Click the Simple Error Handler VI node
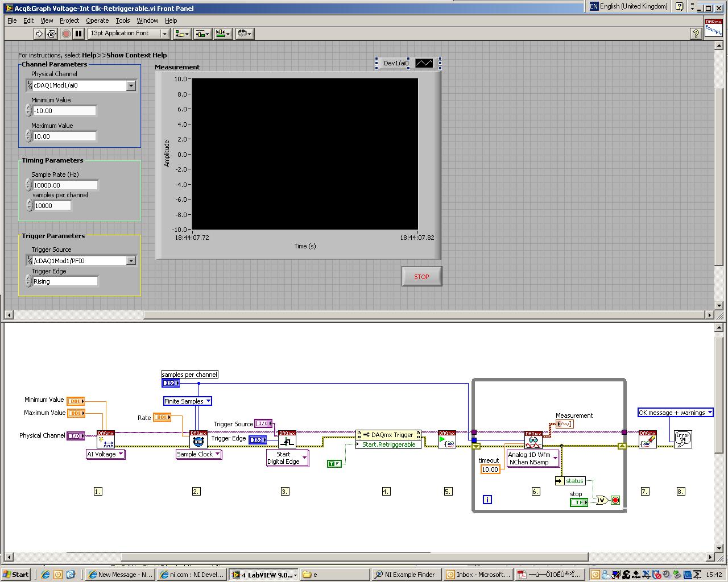The height and width of the screenshot is (582, 728). click(683, 439)
